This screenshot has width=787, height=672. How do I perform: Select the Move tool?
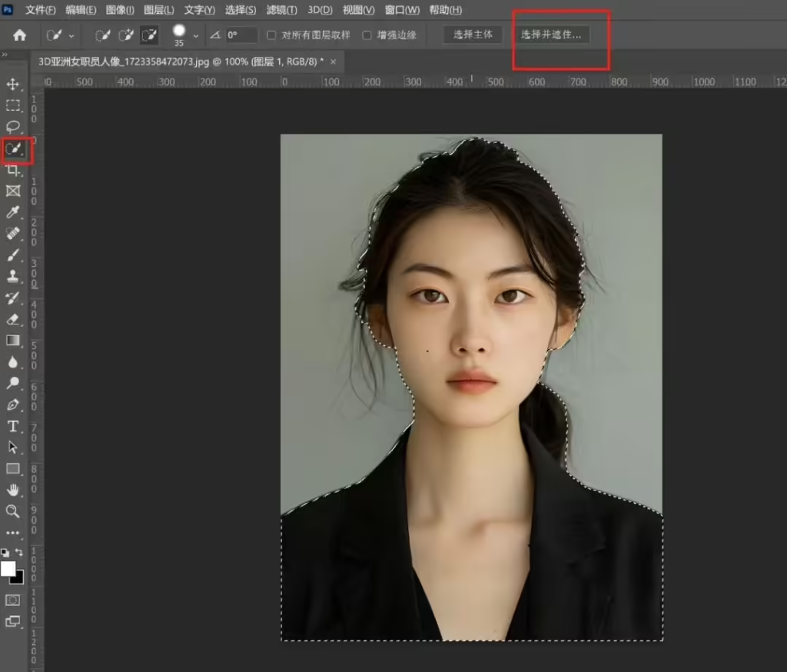(13, 84)
